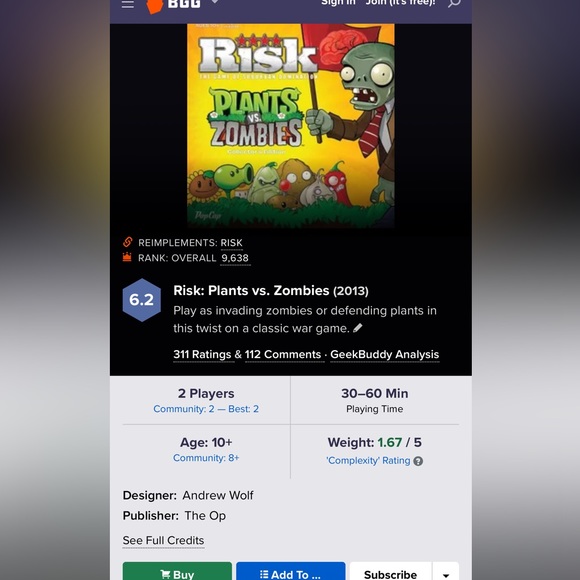Click the orange link icon beside Reimplements
This screenshot has height=580, width=580.
tap(127, 242)
